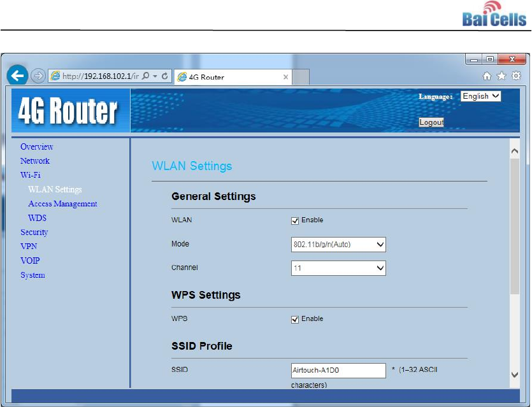Viewport: 532px width, 407px height.
Task: Click the vertical scrollbar thumb
Action: pyautogui.click(x=514, y=226)
